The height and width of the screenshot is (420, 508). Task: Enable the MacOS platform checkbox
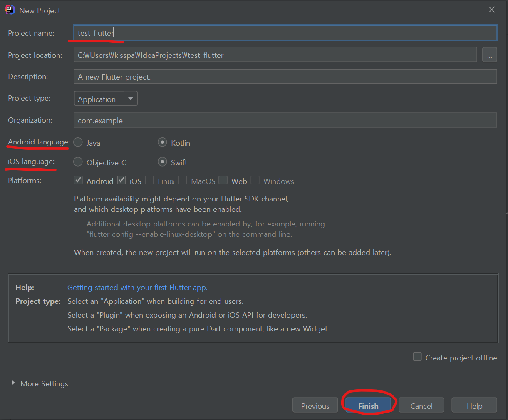(x=183, y=180)
